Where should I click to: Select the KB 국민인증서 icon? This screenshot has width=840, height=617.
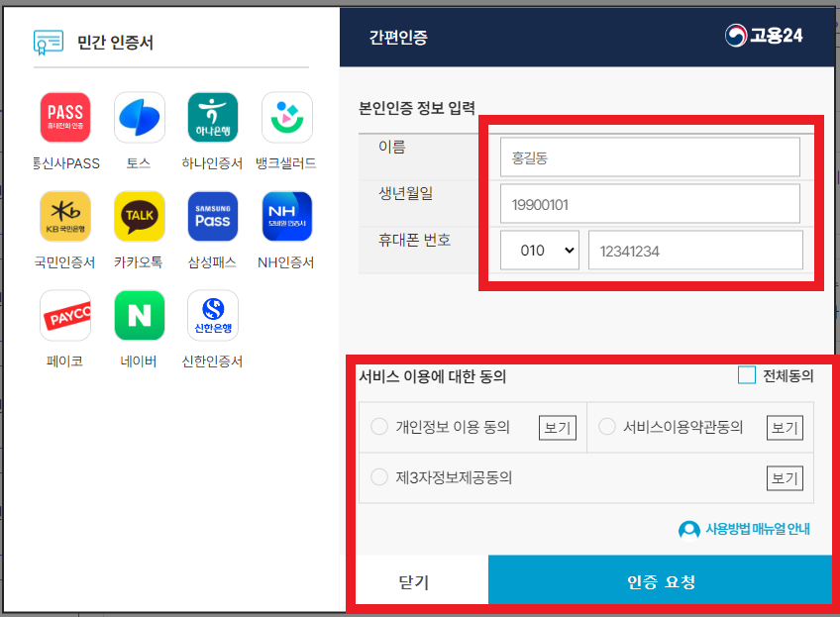pos(65,216)
